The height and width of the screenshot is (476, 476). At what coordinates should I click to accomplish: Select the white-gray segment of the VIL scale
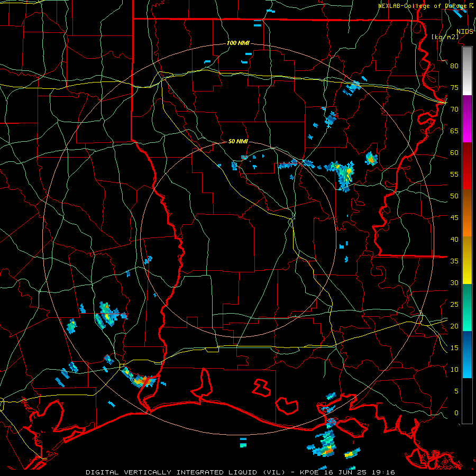pos(467,71)
